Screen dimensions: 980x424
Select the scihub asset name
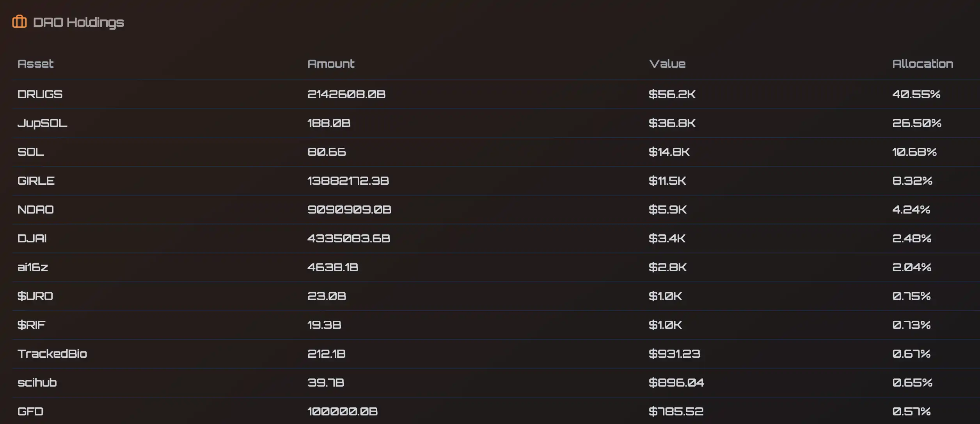coord(37,383)
